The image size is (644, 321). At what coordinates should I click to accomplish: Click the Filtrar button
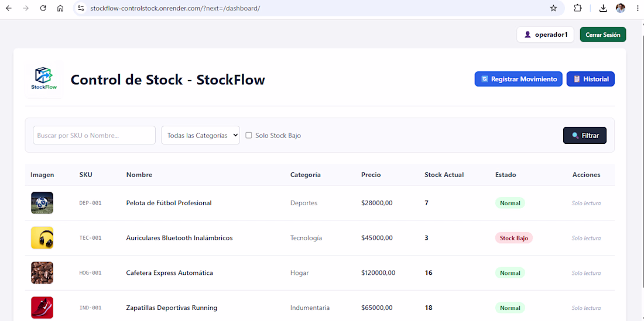pos(584,135)
